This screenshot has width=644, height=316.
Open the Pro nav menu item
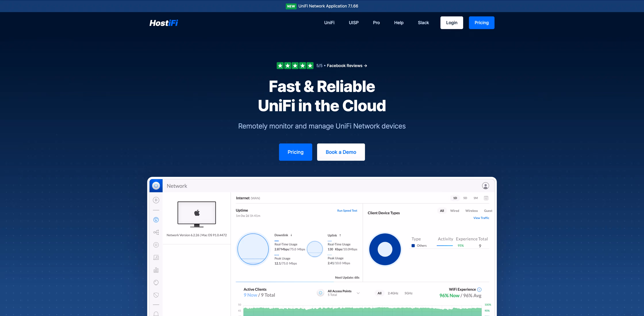coord(376,22)
